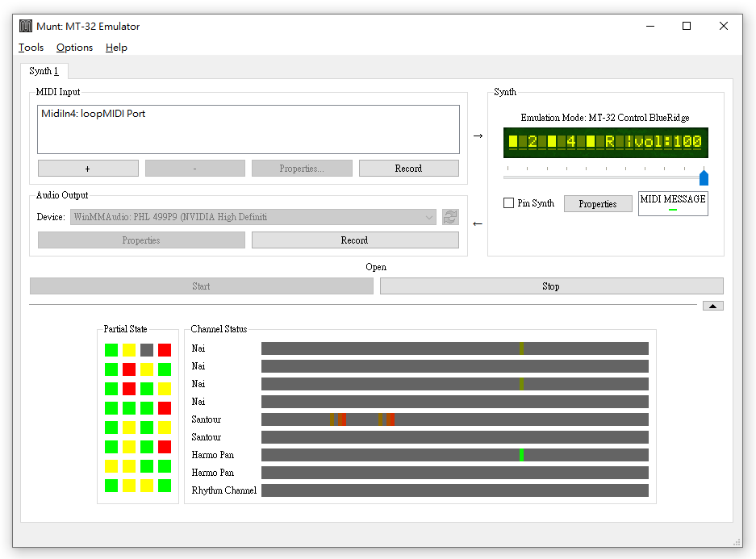The height and width of the screenshot is (559, 756).
Task: Click Record in MIDI Input section
Action: pos(409,168)
